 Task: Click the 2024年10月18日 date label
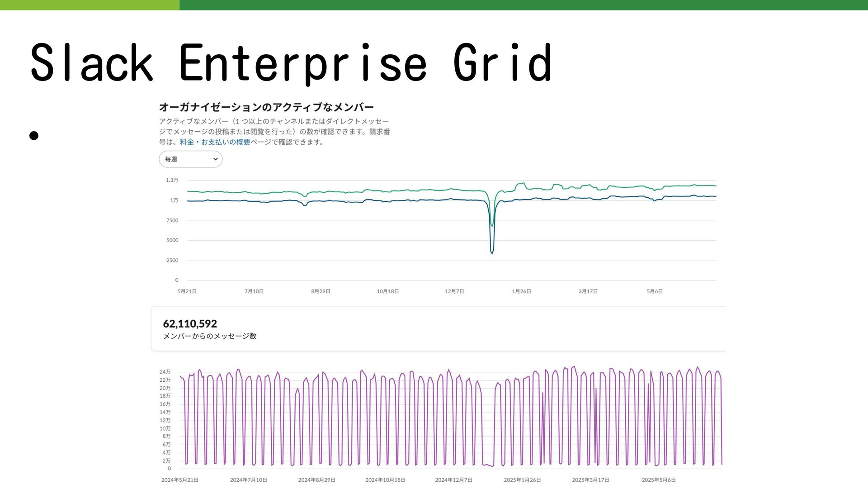[x=385, y=480]
